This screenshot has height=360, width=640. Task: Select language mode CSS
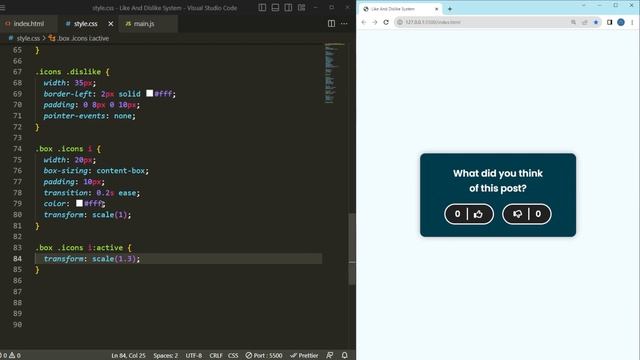233,356
